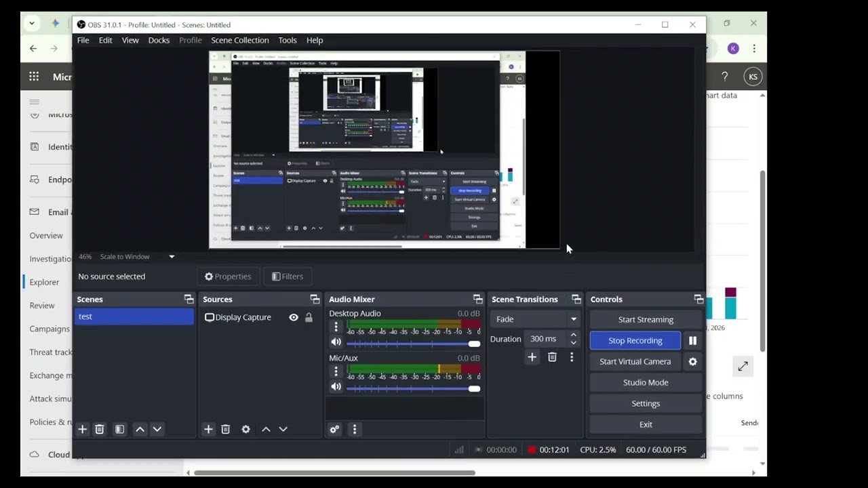The height and width of the screenshot is (488, 868).
Task: Open source properties gear in Sources panel
Action: coord(245,429)
